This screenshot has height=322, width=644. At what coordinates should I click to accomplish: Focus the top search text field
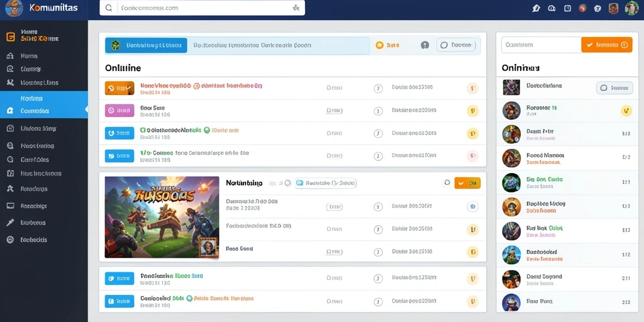point(202,8)
